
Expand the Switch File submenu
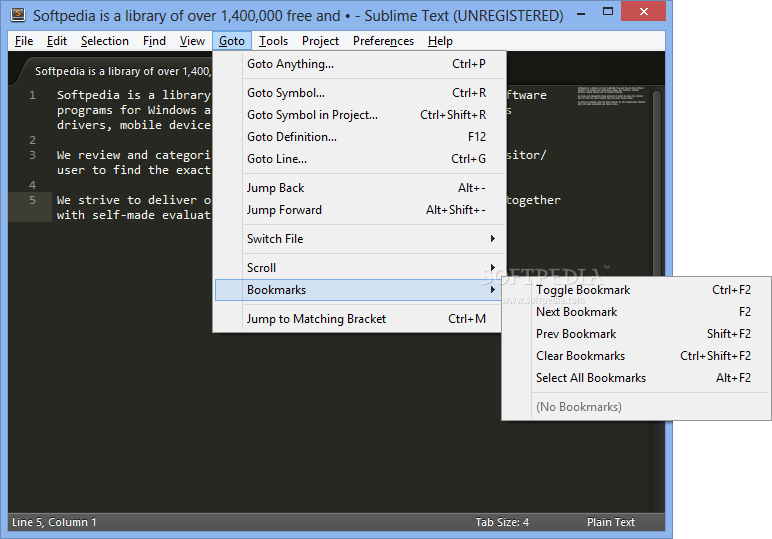click(x=359, y=239)
